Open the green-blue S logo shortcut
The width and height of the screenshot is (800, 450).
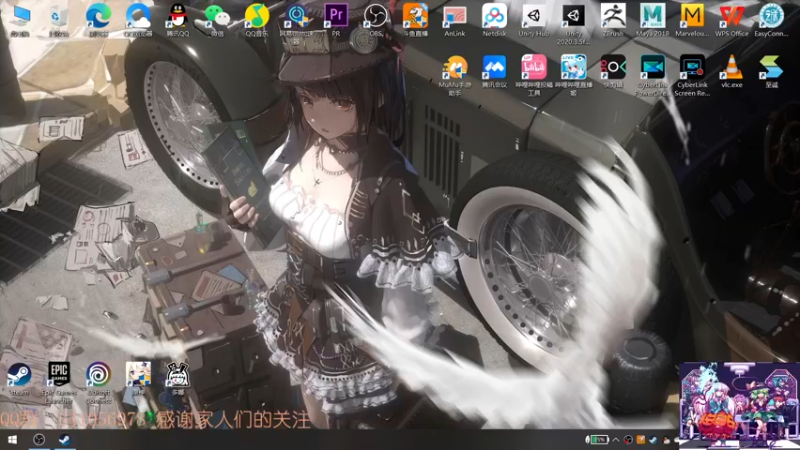coord(771,71)
